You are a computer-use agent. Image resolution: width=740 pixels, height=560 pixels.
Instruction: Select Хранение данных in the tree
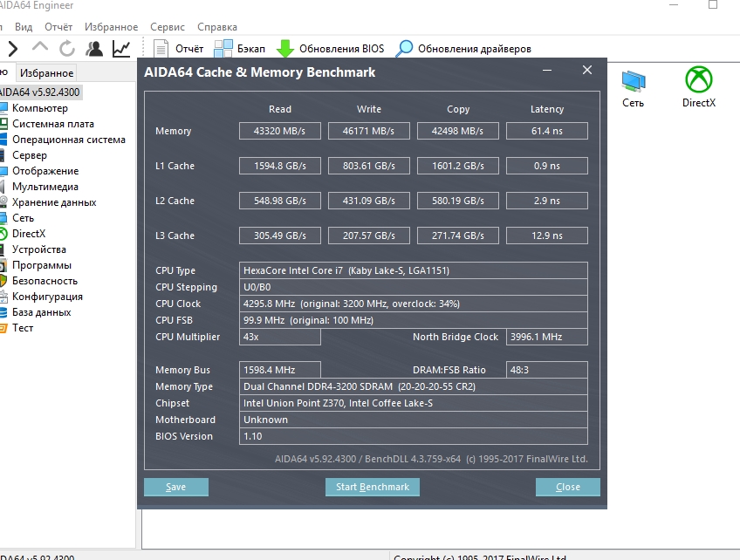[54, 202]
